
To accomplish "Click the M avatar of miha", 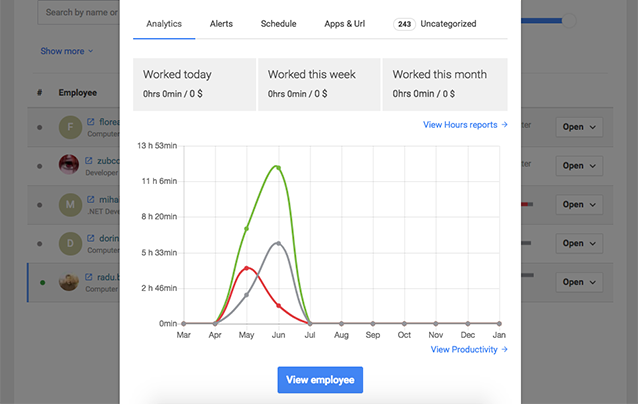I will [x=70, y=205].
